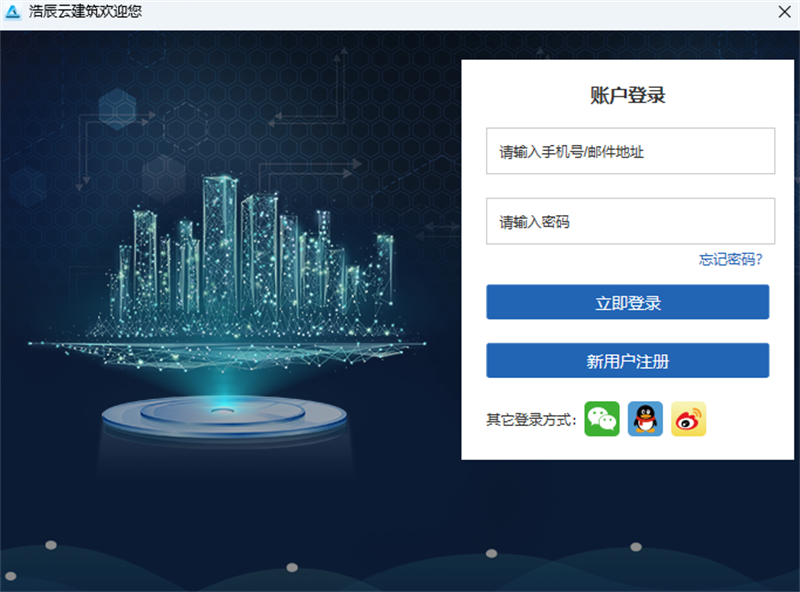Screen dimensions: 800x592
Task: Close the 浩辰云建筑 welcome window
Action: pos(784,12)
